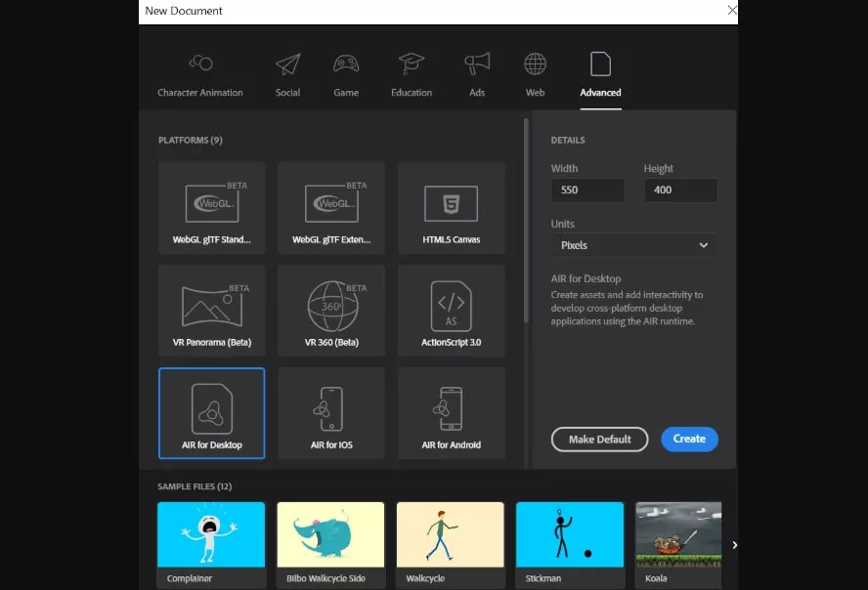
Task: Choose the WebGL glTF Extended platform
Action: point(331,208)
